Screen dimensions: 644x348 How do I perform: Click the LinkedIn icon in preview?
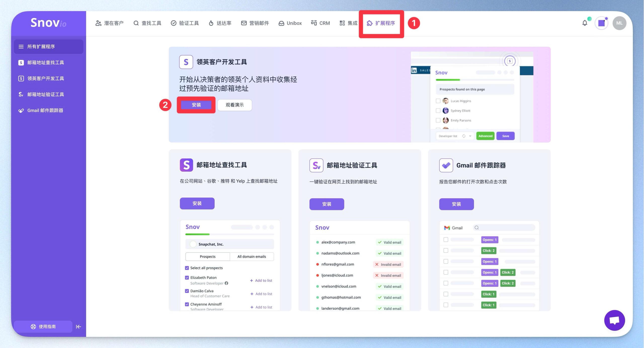tap(414, 70)
